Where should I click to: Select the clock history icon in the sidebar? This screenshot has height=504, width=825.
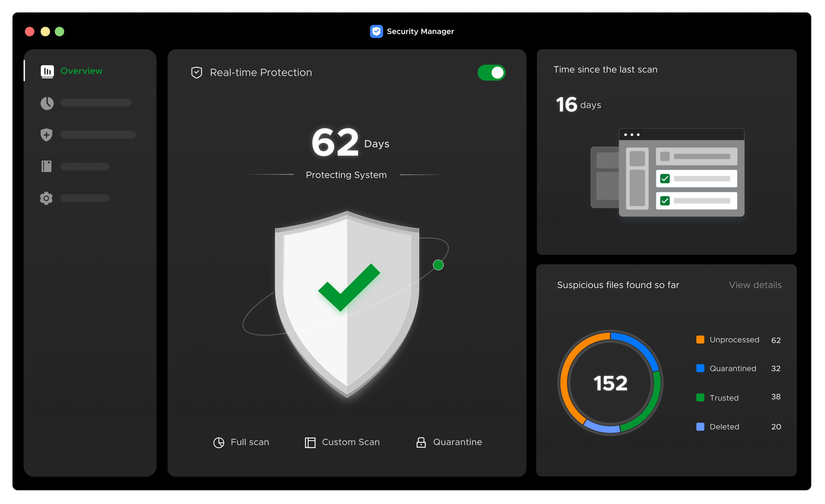tap(47, 103)
